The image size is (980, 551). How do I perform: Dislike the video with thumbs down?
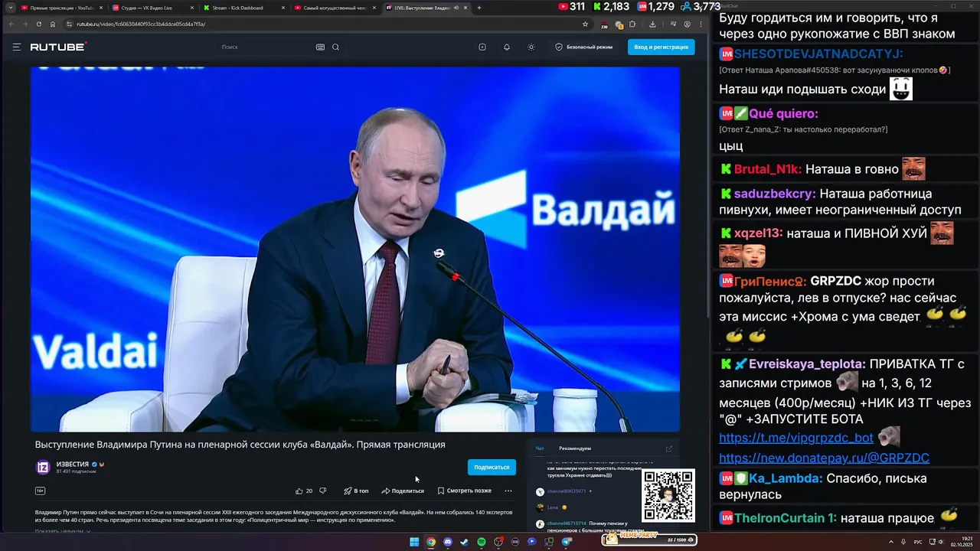click(322, 491)
